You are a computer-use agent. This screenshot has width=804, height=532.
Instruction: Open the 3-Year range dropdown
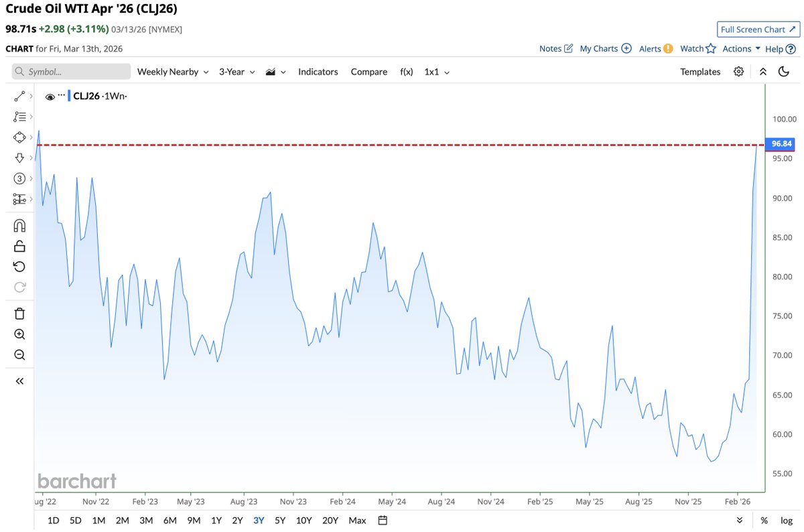tap(237, 72)
